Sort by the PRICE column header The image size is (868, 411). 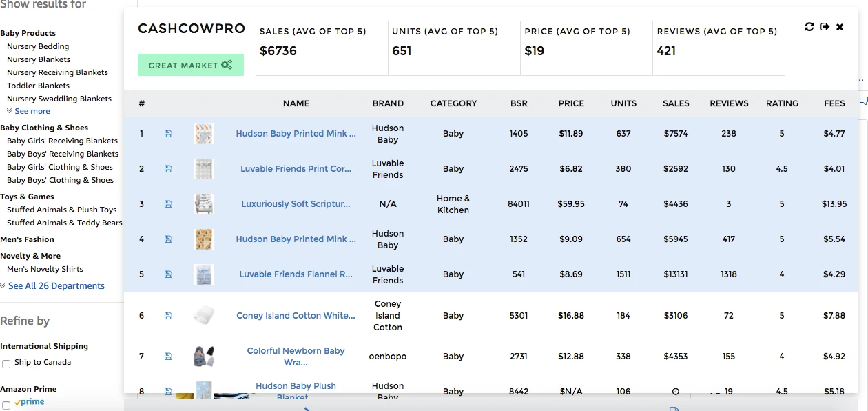[x=571, y=103]
